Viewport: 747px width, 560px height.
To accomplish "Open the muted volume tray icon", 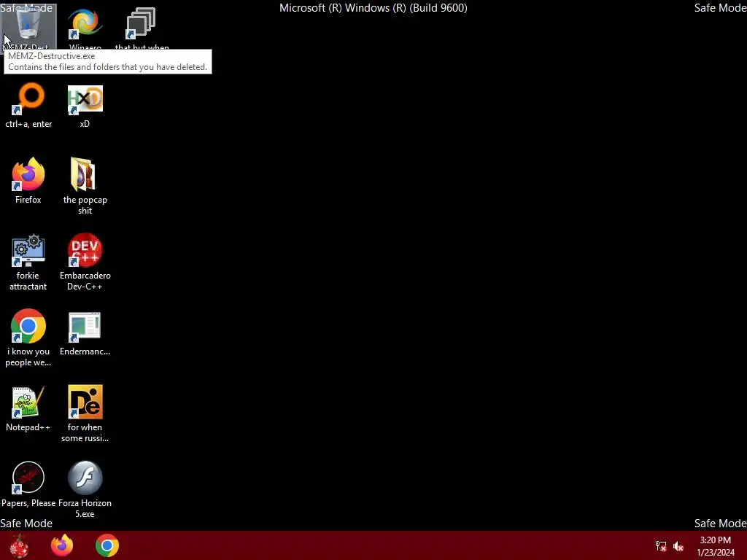I will 678,546.
